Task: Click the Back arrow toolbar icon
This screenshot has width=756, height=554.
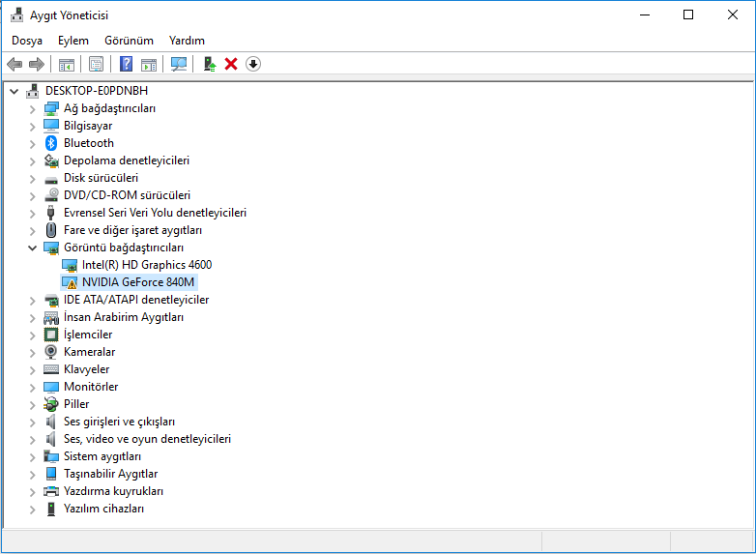Action: coord(15,64)
